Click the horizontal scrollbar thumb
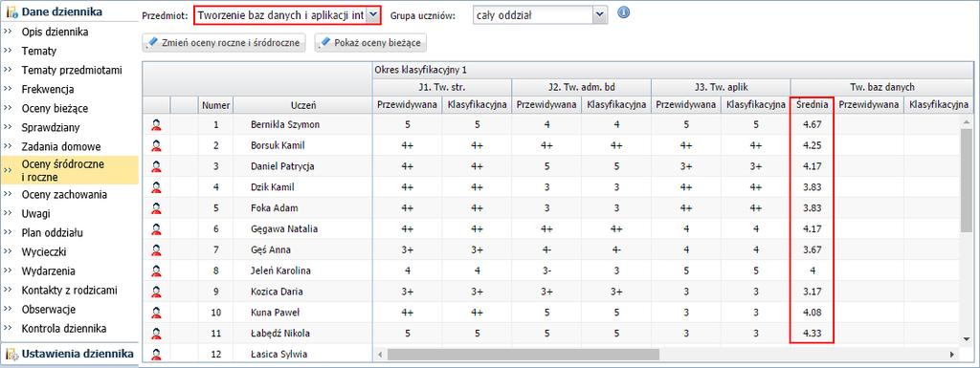The height and width of the screenshot is (368, 980). [x=523, y=355]
